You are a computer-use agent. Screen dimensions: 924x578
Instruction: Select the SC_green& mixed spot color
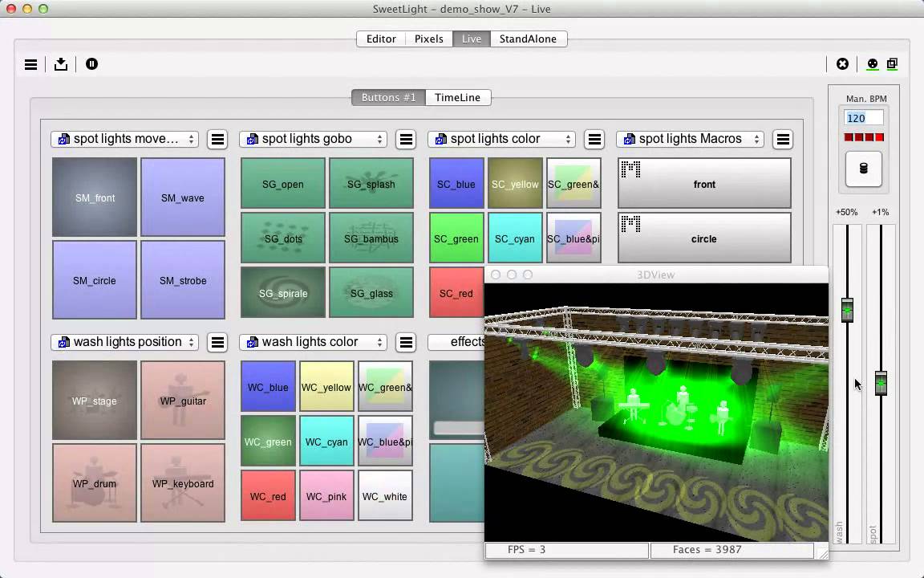tap(573, 183)
